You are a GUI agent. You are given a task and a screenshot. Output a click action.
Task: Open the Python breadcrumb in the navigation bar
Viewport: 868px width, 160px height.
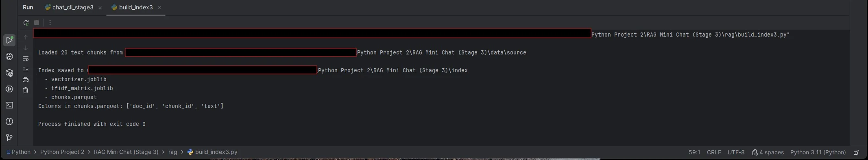click(18, 152)
